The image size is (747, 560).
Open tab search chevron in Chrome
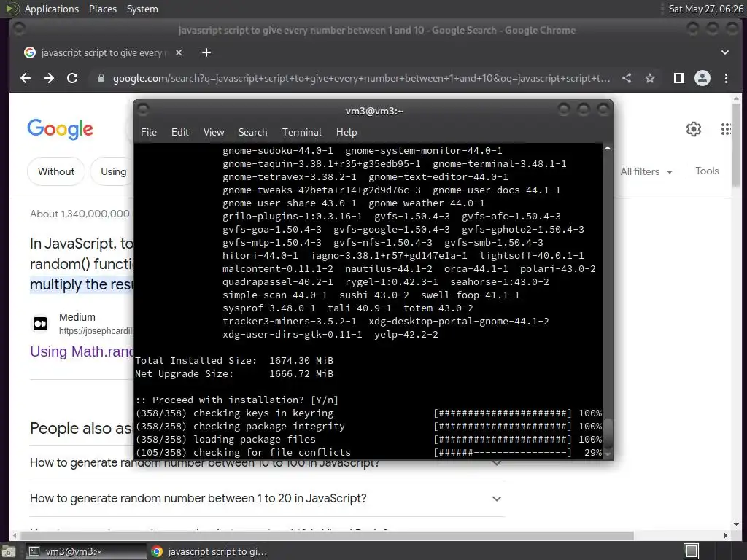click(x=724, y=52)
